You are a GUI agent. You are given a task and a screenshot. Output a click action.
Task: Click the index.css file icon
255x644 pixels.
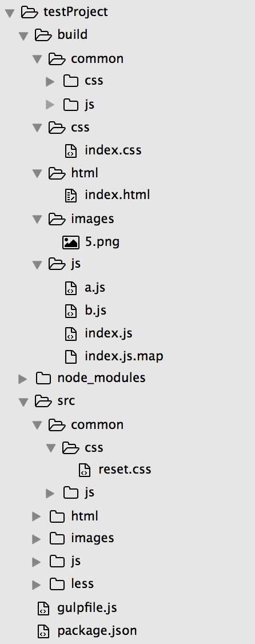click(71, 151)
